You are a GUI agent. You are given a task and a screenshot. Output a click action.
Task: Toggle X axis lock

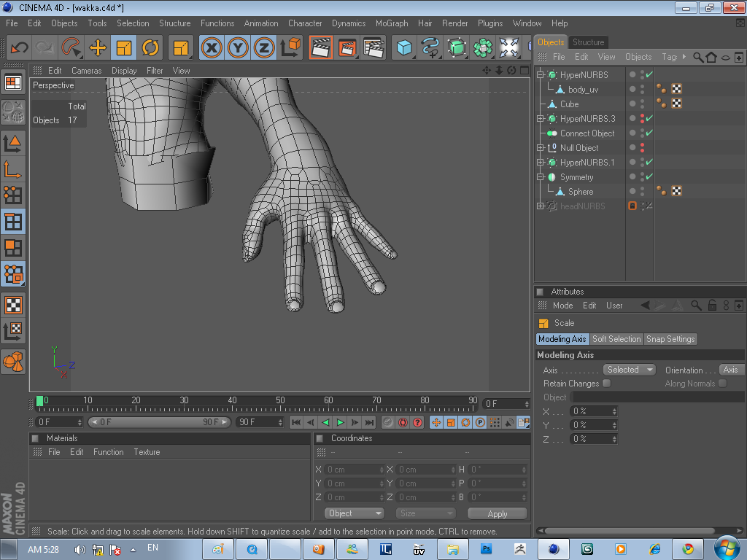212,47
